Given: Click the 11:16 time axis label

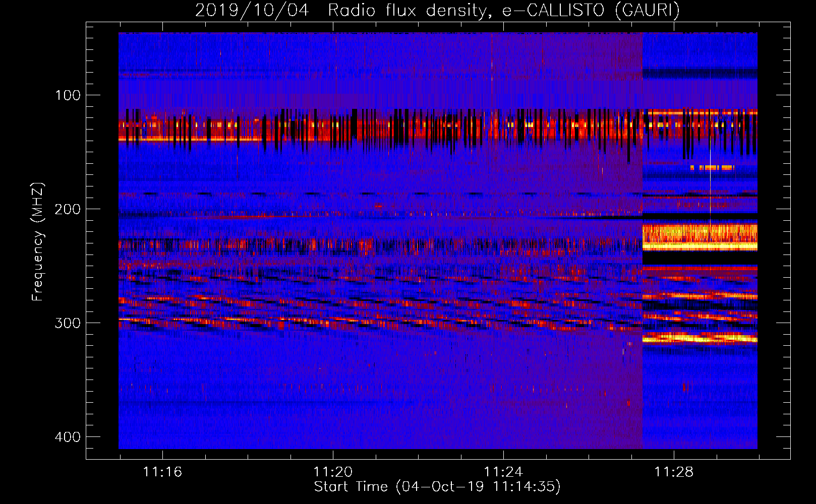Looking at the screenshot, I should tap(162, 472).
